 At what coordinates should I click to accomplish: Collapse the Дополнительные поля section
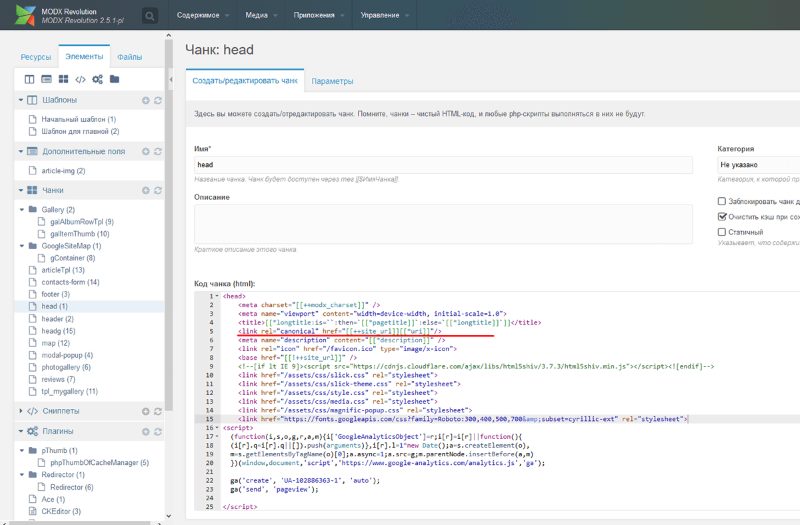point(21,151)
